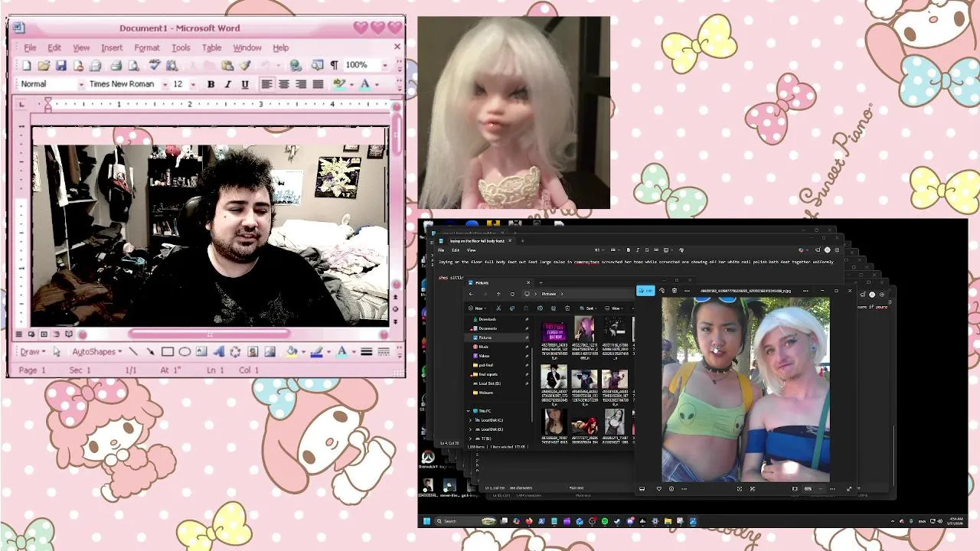Open Word's Table menu

pos(211,47)
